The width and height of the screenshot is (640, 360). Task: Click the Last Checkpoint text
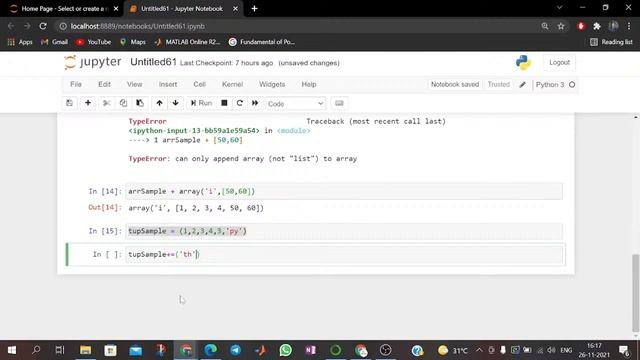[227, 63]
